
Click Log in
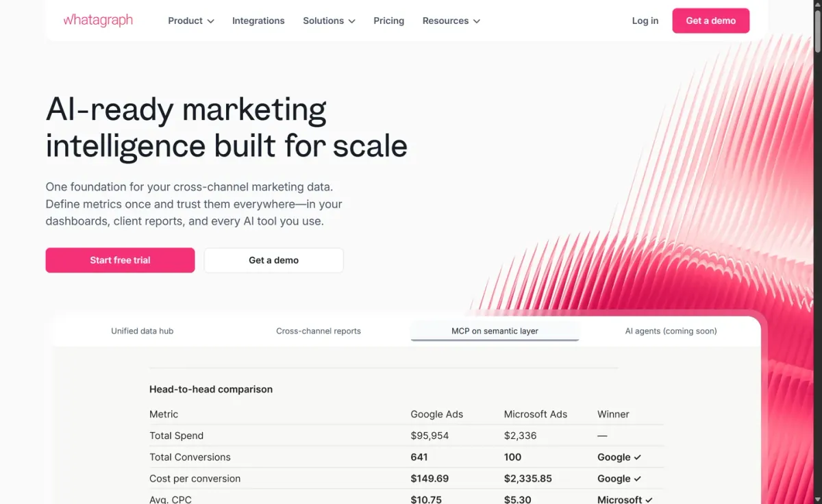645,21
